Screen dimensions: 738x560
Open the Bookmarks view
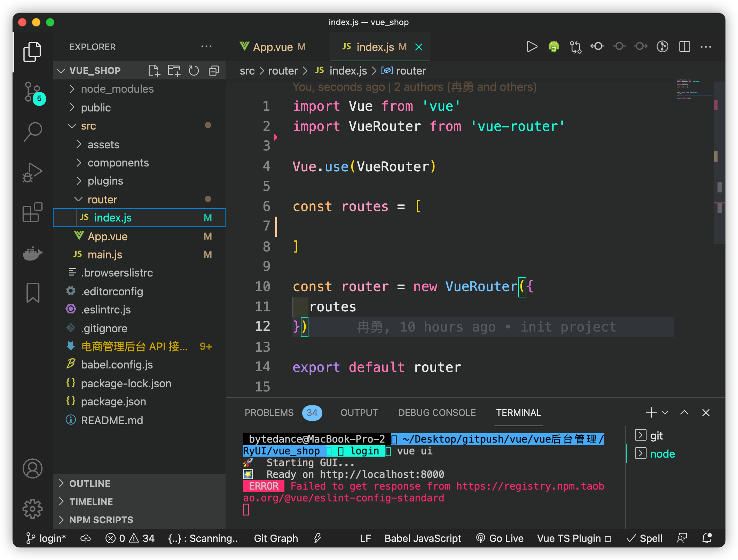pyautogui.click(x=32, y=293)
